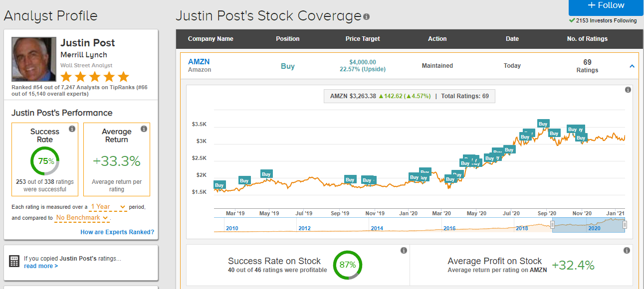The height and width of the screenshot is (289, 644).
Task: Open the No Benchmark dropdown
Action: (82, 218)
